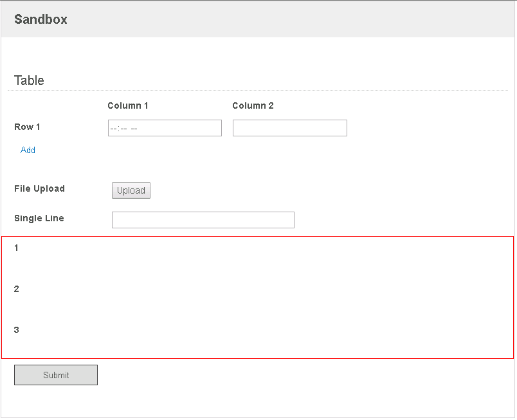517x420 pixels.
Task: Click the Row 1 time field under Column 1
Action: pyautogui.click(x=165, y=128)
